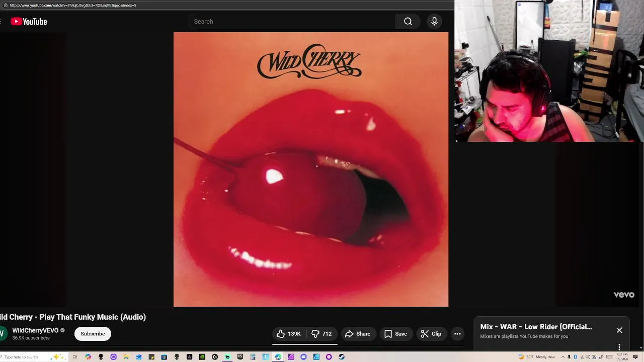Click the WildCherryVEVO channel avatar
Image resolution: width=644 pixels, height=362 pixels.
tap(3, 334)
